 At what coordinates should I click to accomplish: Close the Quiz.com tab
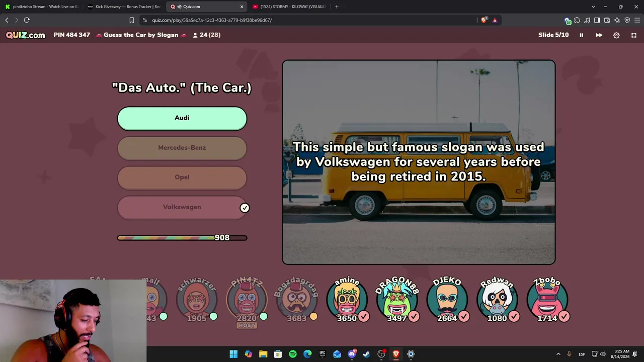(x=242, y=7)
